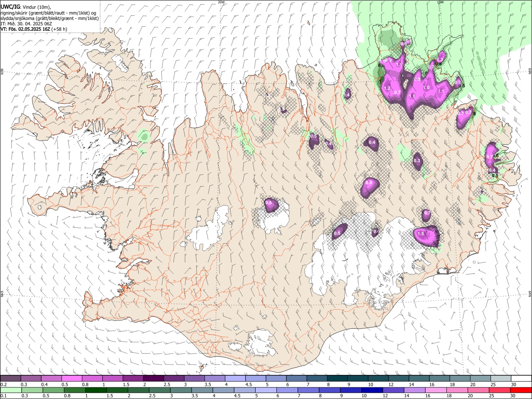Select white snow swatch after the 30 label
532x399 pixels.
pyautogui.click(x=522, y=379)
